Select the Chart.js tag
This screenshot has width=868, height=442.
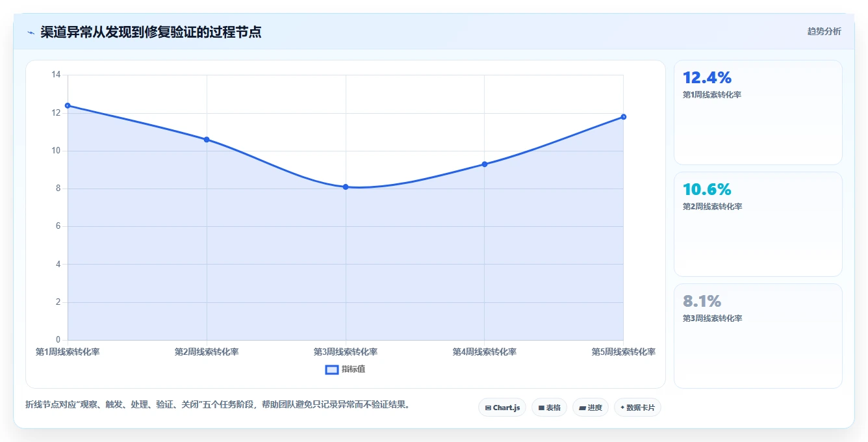502,408
